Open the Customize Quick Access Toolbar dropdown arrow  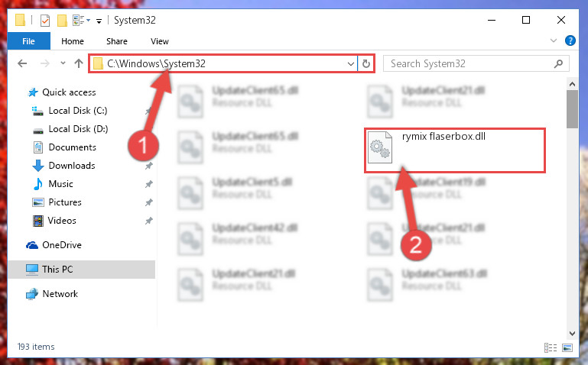[99, 21]
